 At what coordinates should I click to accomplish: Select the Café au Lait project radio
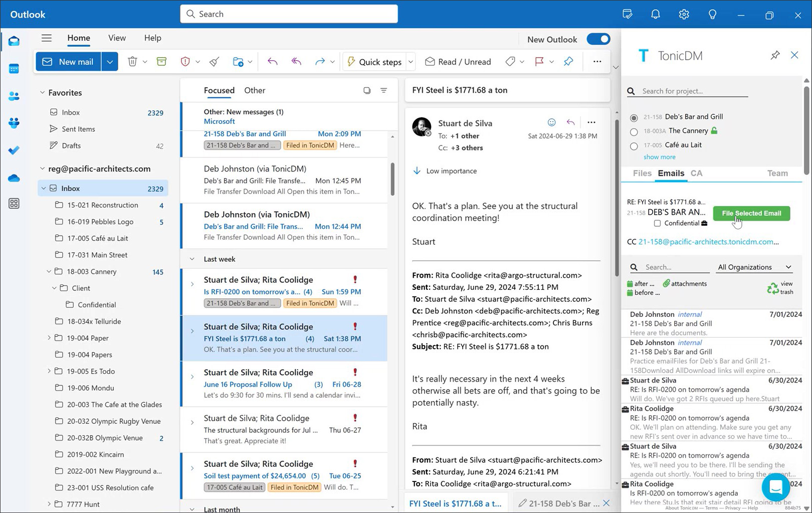coord(634,146)
